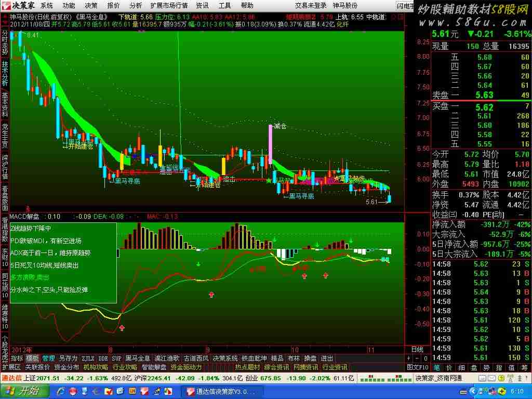Select the 操盘 template tab

click(x=310, y=358)
